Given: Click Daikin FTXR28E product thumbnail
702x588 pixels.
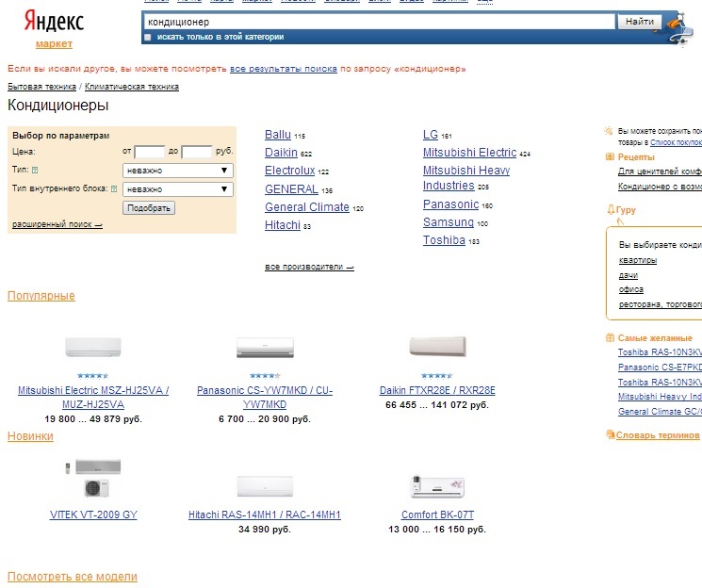Looking at the screenshot, I should [437, 347].
